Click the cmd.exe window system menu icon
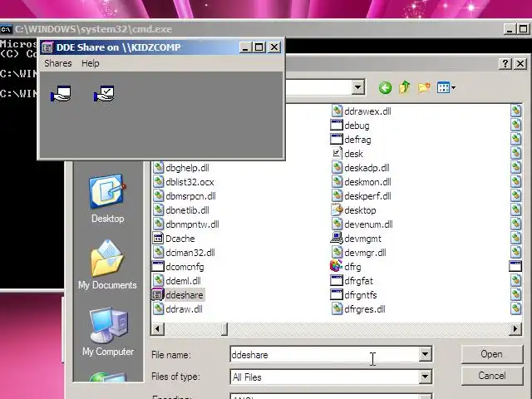Viewport: 532px width, 399px height. pos(6,29)
